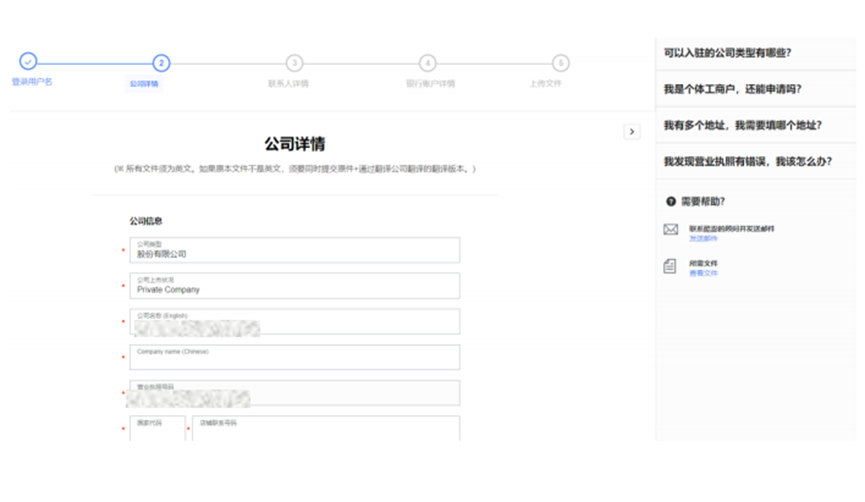Click the Company name (Chinese) input field
Screen dimensions: 865x502
coord(297,358)
